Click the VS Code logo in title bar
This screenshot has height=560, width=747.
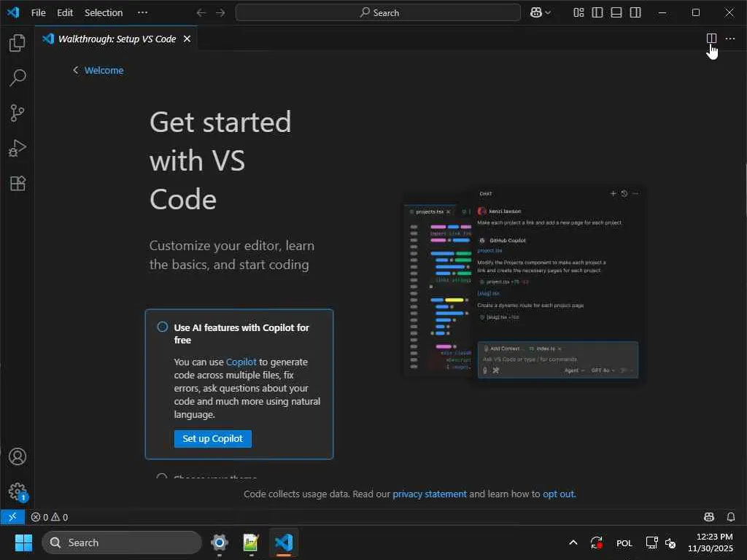point(13,12)
